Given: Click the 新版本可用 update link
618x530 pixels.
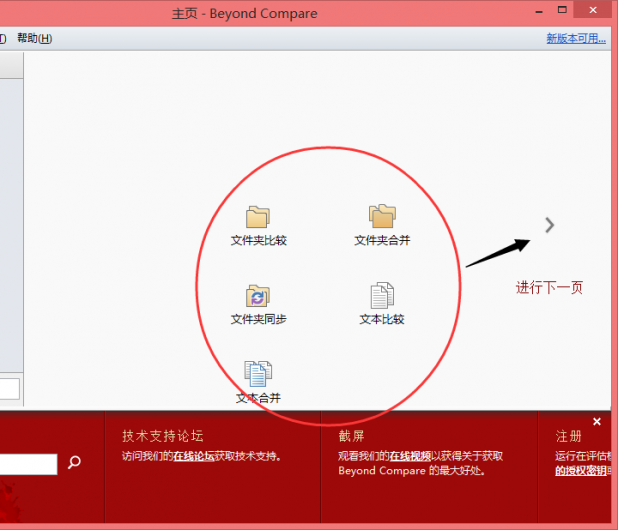Looking at the screenshot, I should (576, 39).
